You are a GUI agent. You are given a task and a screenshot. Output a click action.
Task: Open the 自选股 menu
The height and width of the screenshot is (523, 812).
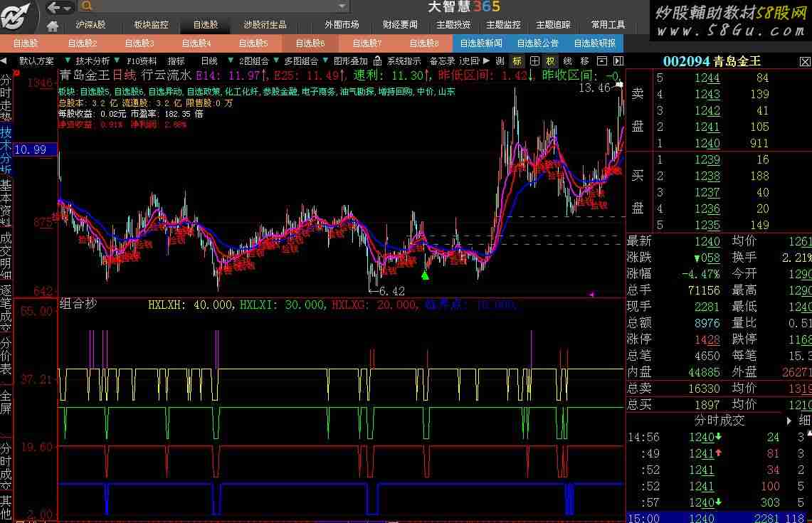point(206,25)
